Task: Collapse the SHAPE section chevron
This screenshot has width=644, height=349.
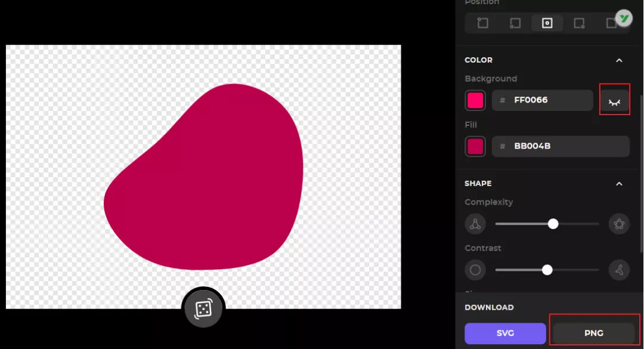Action: click(x=619, y=184)
